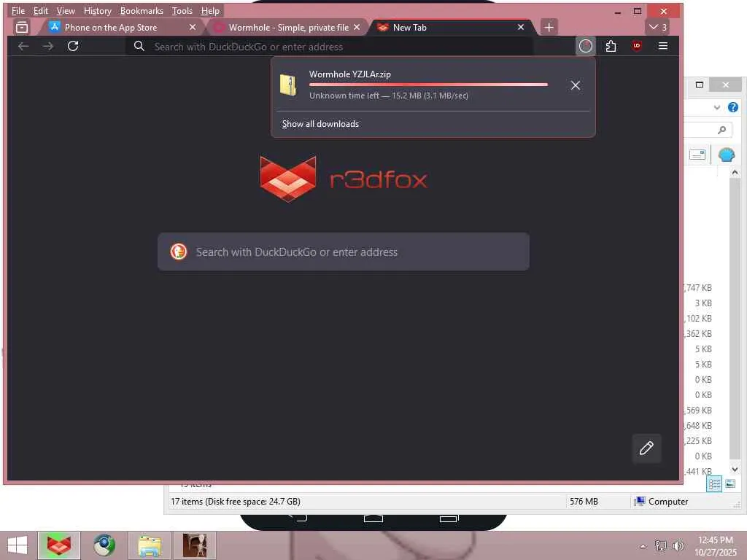747x560 pixels.
Task: Show hidden system tray icons
Action: [x=643, y=546]
